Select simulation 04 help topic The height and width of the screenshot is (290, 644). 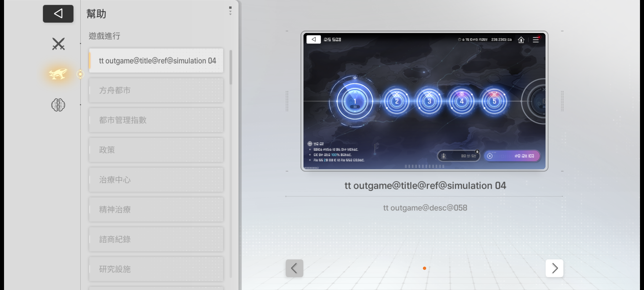pos(156,61)
